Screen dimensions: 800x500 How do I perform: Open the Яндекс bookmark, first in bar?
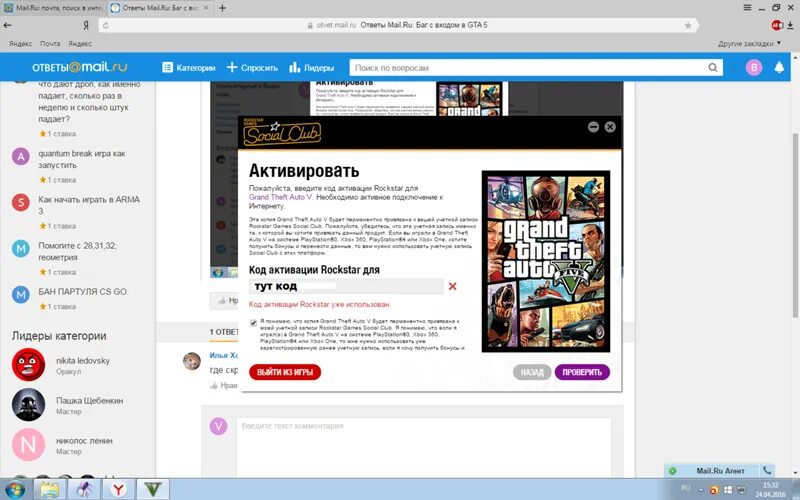pos(20,44)
